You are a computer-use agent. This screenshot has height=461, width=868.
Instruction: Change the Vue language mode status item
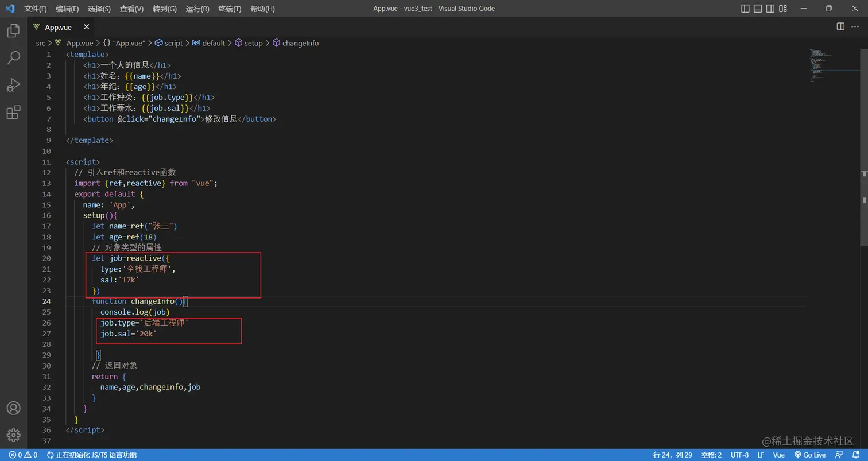tap(779, 455)
